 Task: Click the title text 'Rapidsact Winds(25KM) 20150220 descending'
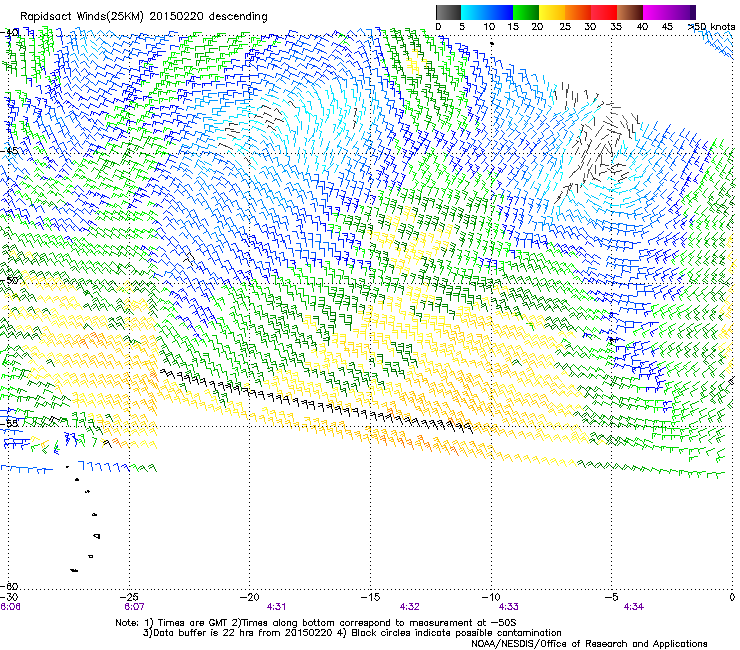point(143,17)
